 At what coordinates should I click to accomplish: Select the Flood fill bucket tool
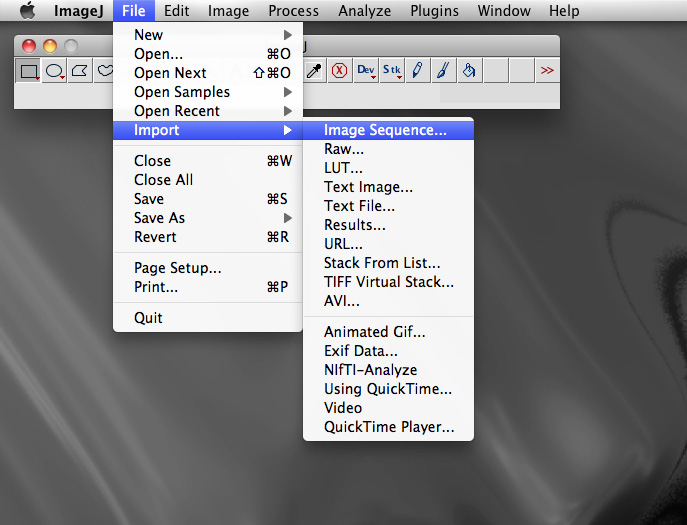469,71
